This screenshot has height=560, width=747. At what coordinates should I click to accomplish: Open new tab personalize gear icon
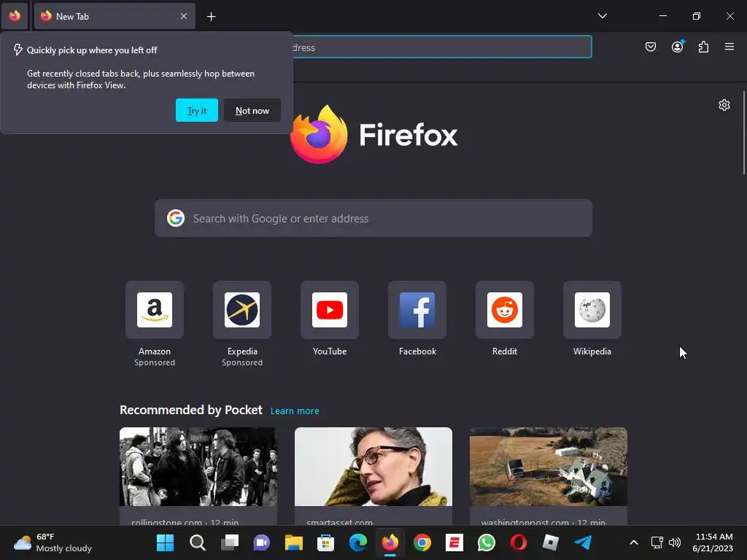click(x=724, y=105)
